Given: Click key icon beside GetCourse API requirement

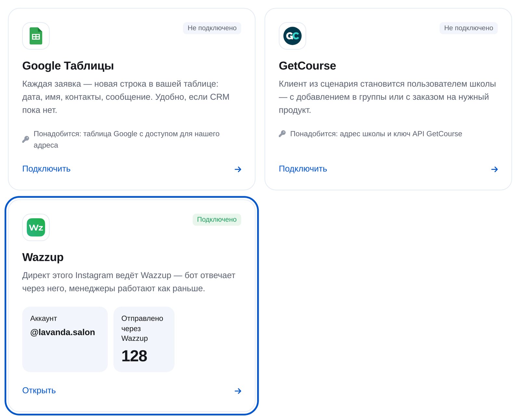Looking at the screenshot, I should click(282, 134).
